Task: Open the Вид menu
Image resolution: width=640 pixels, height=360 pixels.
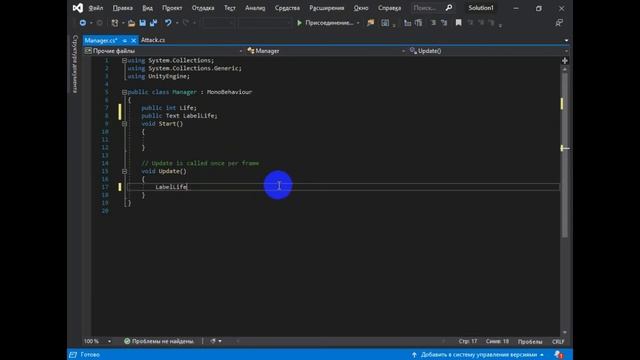Action: pos(147,8)
